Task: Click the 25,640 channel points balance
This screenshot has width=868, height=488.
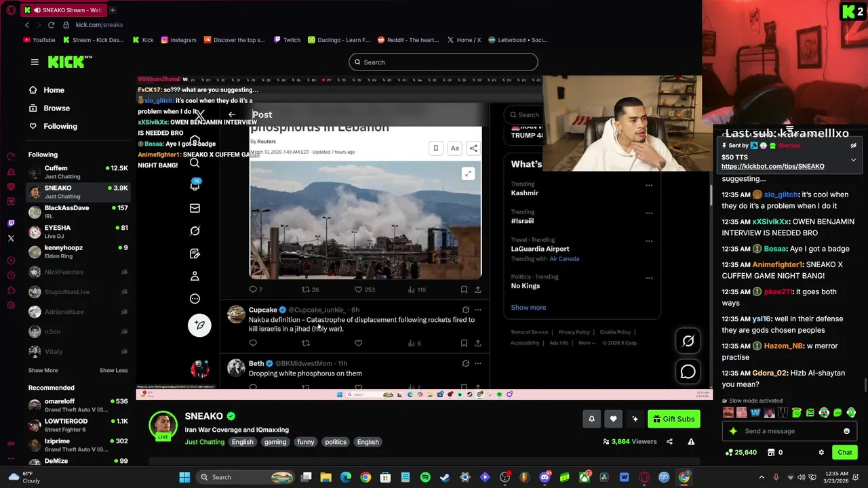Action: point(741,452)
